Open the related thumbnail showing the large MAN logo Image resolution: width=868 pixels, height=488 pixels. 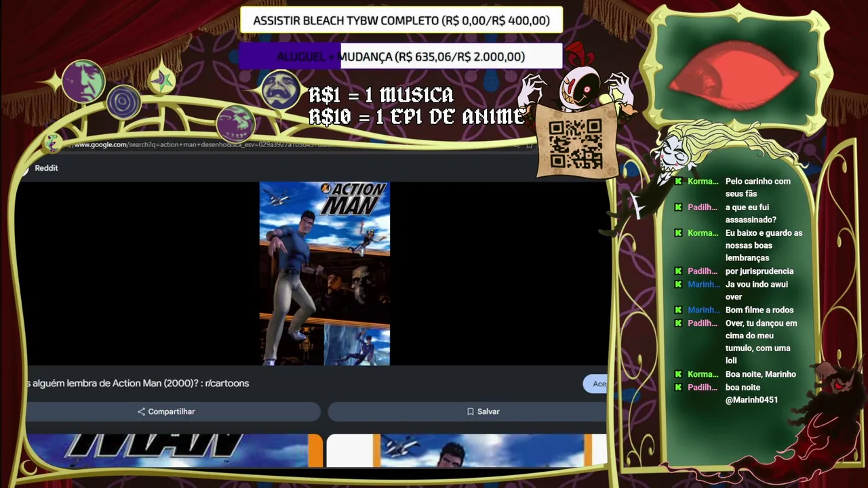[174, 451]
